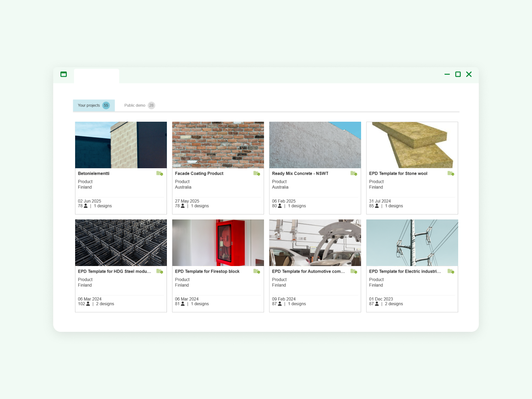
Task: Click folder icon on Ready Mix Concrete card
Action: click(x=354, y=173)
